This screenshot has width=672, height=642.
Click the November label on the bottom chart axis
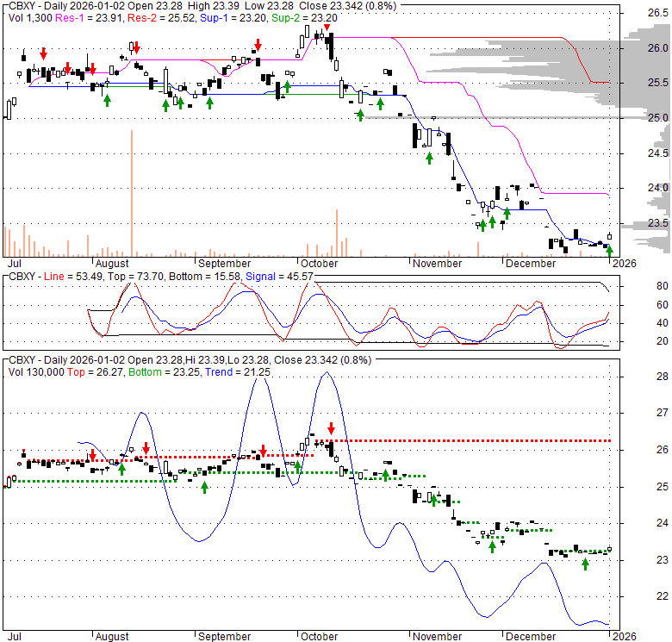(437, 635)
